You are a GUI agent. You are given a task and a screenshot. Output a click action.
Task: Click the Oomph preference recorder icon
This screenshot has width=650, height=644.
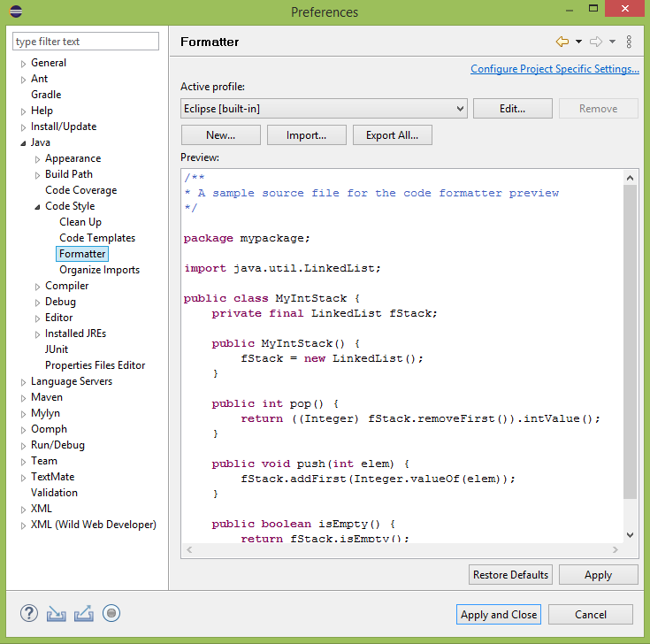111,613
